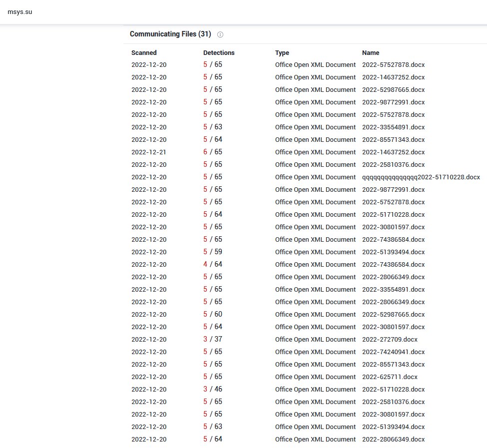
Task: Open the qqqqqqqqqqqqqq2022-51710228.docx file
Action: coord(421,177)
